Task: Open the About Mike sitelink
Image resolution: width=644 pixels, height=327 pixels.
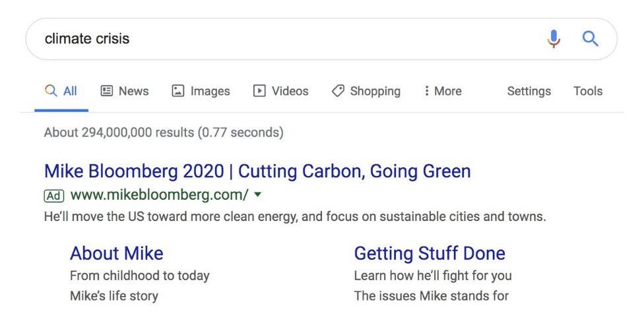Action: click(117, 253)
